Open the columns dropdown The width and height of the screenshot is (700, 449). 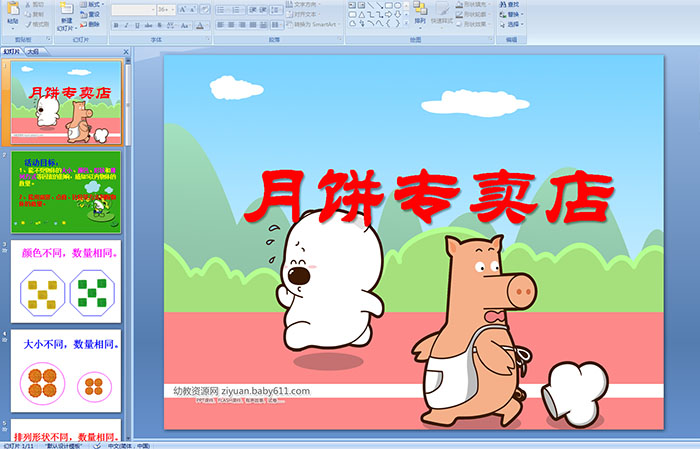coord(276,25)
